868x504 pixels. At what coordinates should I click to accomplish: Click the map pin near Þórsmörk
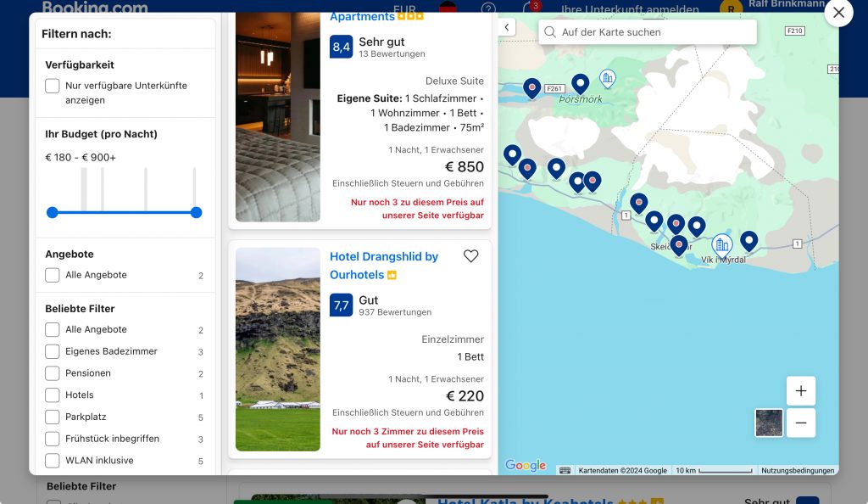580,83
